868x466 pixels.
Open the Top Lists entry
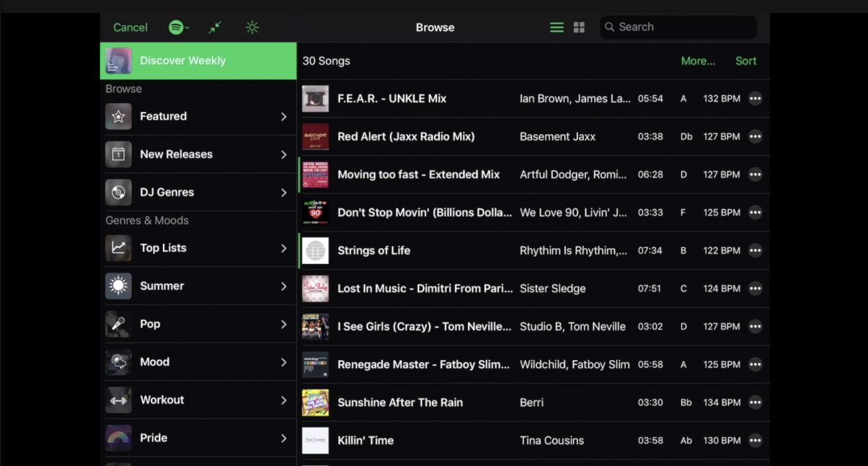coord(198,248)
